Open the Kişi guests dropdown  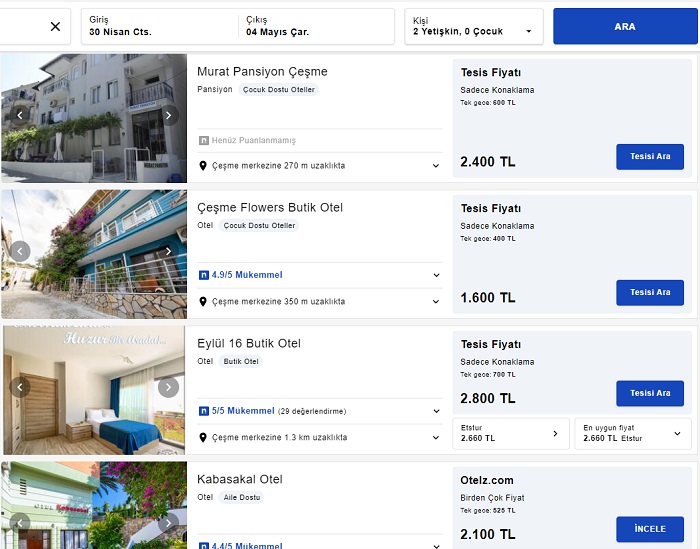pyautogui.click(x=474, y=26)
